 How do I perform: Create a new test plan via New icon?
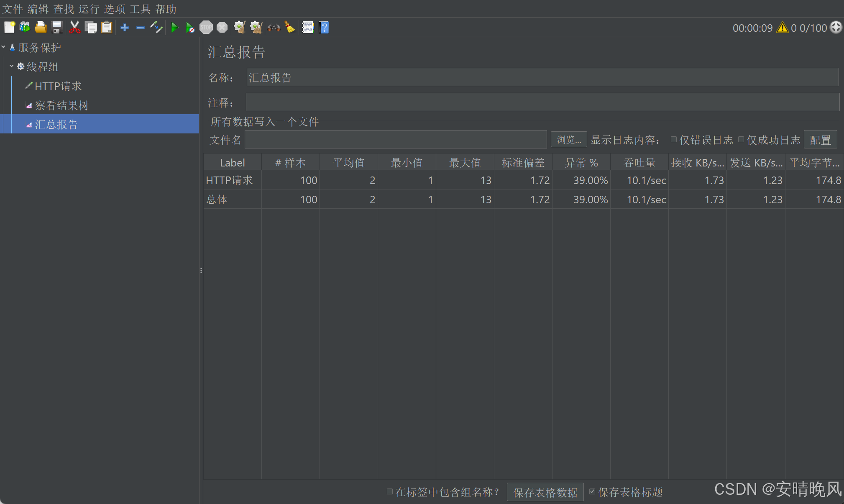pyautogui.click(x=9, y=28)
